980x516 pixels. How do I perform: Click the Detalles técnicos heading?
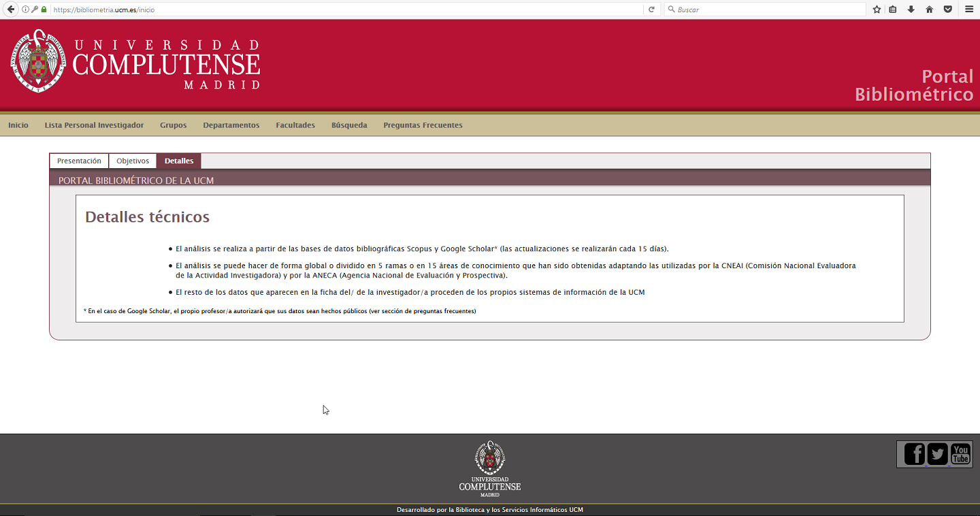147,217
